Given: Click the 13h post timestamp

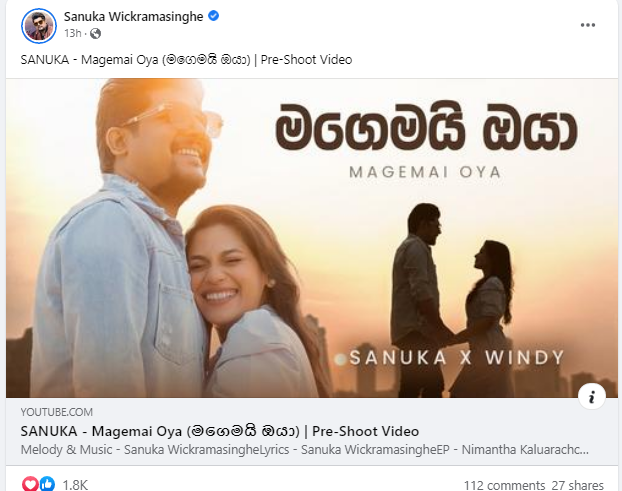Looking at the screenshot, I should point(73,33).
